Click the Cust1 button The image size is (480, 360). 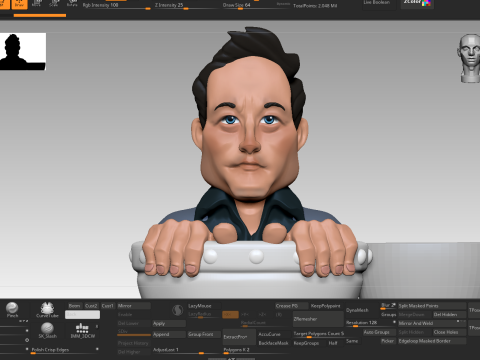coord(107,306)
